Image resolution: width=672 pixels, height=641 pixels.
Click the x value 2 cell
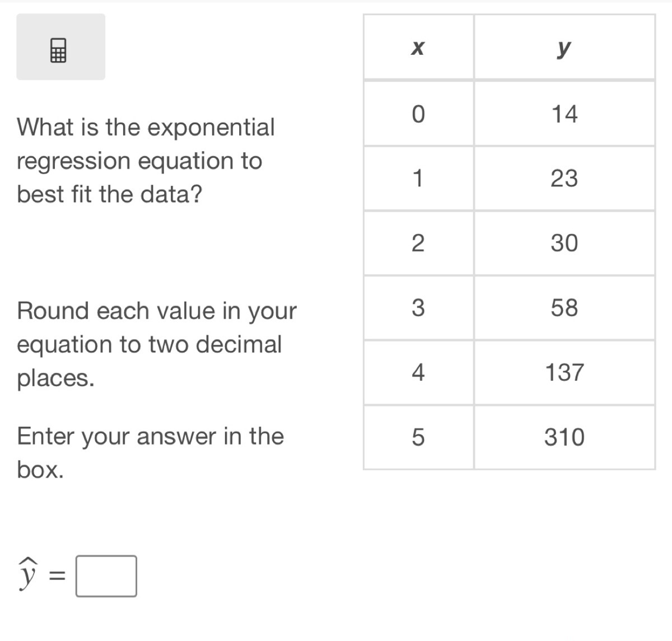click(418, 243)
